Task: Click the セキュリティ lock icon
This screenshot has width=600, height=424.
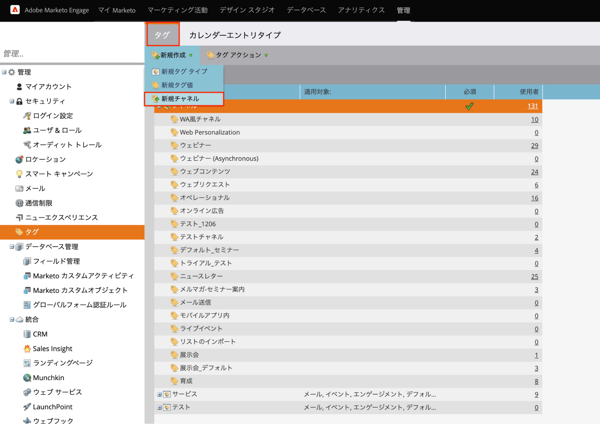Action: pyautogui.click(x=19, y=101)
